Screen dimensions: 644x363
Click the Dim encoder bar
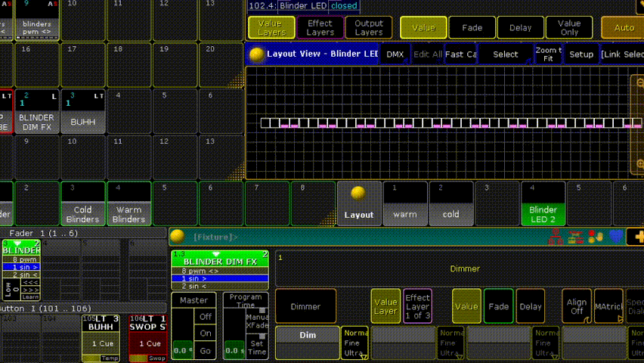(308, 343)
